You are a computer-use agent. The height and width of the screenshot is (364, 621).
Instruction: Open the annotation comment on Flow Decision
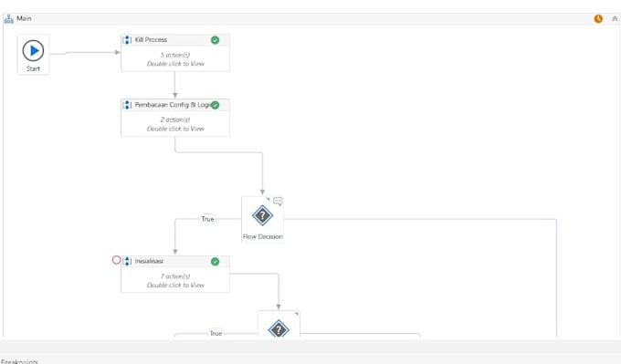tap(278, 202)
